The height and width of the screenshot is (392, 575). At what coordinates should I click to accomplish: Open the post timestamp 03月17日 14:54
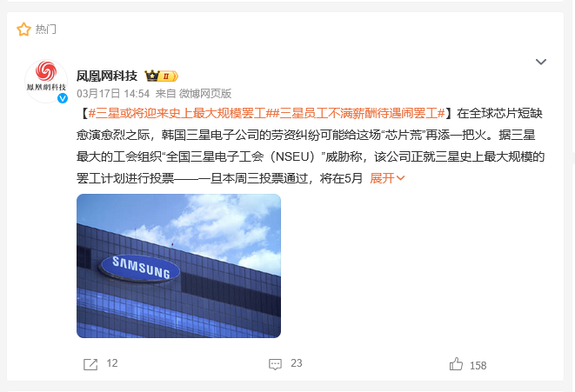click(x=113, y=94)
